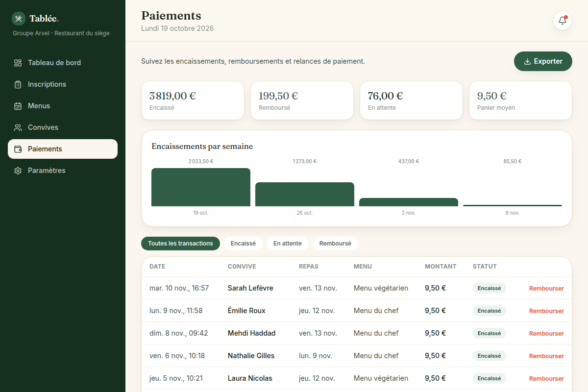Click Menu du chef in Émilie Roux row
Image resolution: width=588 pixels, height=392 pixels.
376,311
